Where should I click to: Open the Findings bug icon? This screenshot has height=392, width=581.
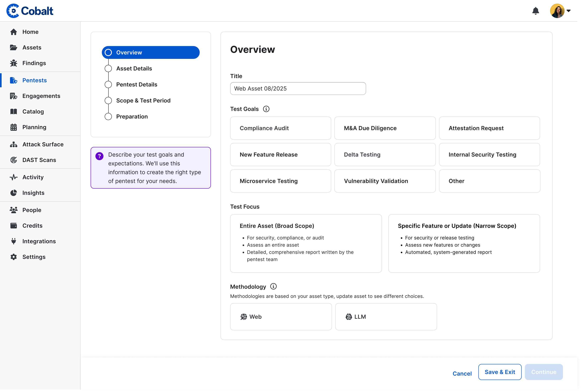tap(13, 63)
